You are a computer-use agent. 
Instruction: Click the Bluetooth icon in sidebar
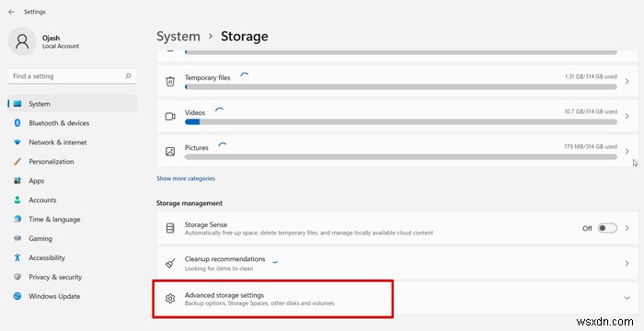pos(17,123)
